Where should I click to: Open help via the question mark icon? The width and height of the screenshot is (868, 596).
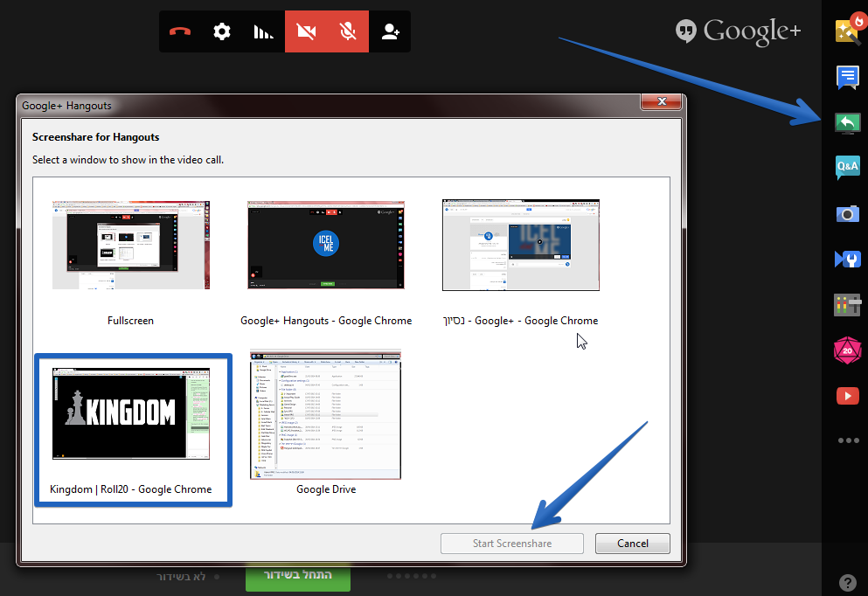848,582
